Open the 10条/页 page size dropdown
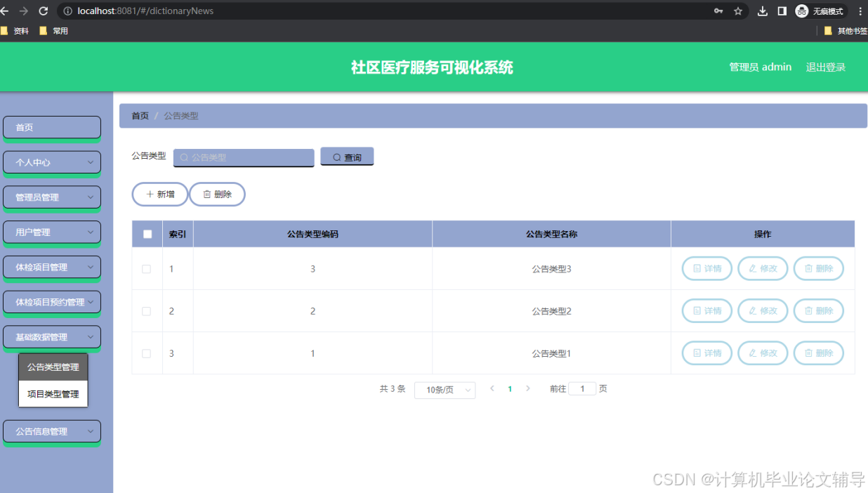The image size is (868, 493). pyautogui.click(x=445, y=389)
